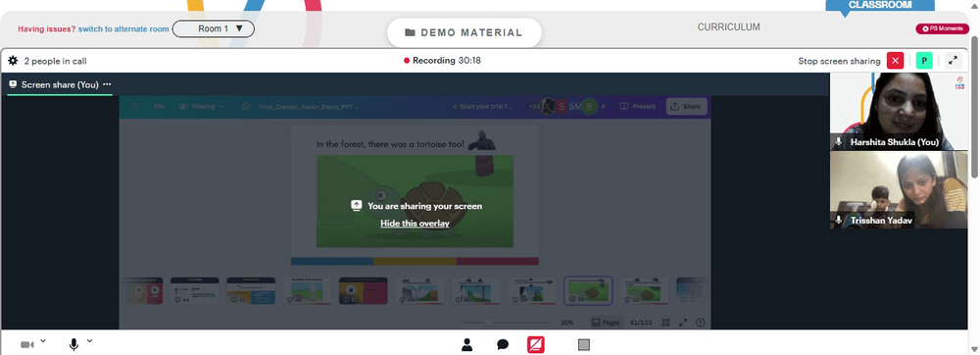Toggle the Pages view button
Viewport: 980px width, 355px height.
click(606, 323)
